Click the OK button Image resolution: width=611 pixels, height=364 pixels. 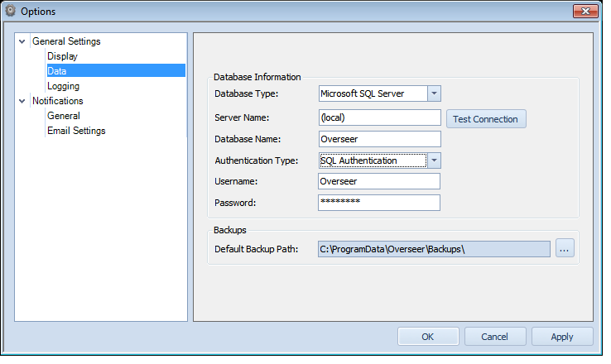[428, 337]
